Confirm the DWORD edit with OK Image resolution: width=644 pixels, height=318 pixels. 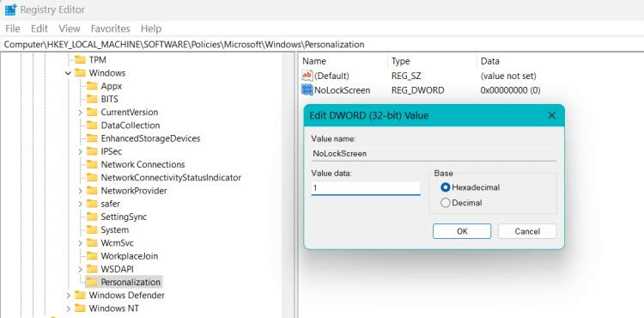(x=462, y=231)
